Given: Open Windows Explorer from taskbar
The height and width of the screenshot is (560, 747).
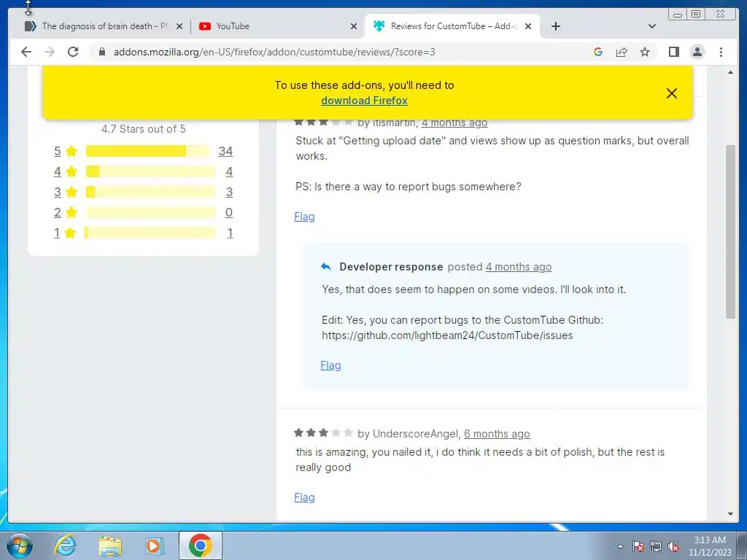Looking at the screenshot, I should [x=110, y=545].
